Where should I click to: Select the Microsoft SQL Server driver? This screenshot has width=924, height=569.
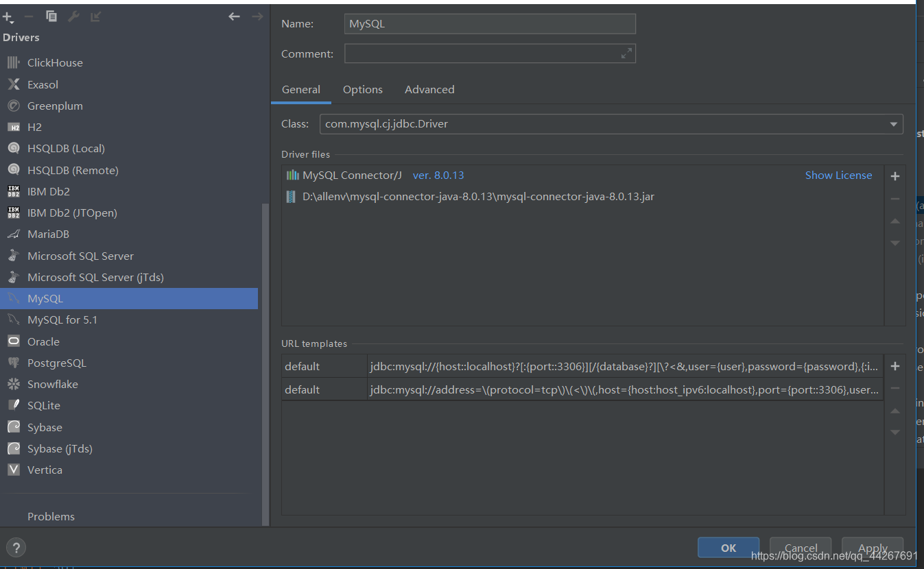coord(129,256)
